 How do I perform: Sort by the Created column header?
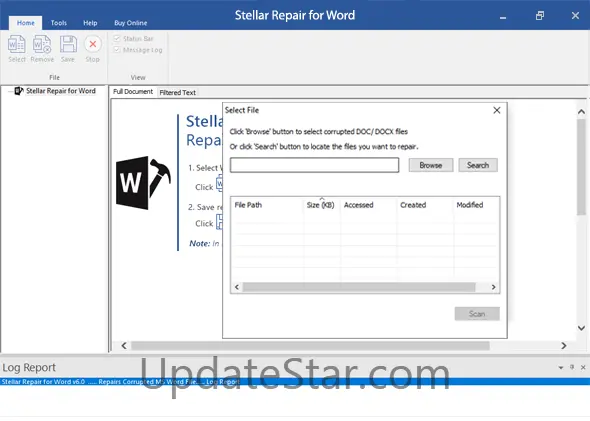pos(425,205)
